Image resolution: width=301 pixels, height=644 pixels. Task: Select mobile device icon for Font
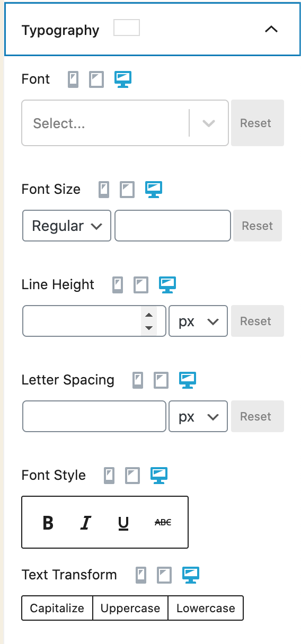tap(73, 79)
